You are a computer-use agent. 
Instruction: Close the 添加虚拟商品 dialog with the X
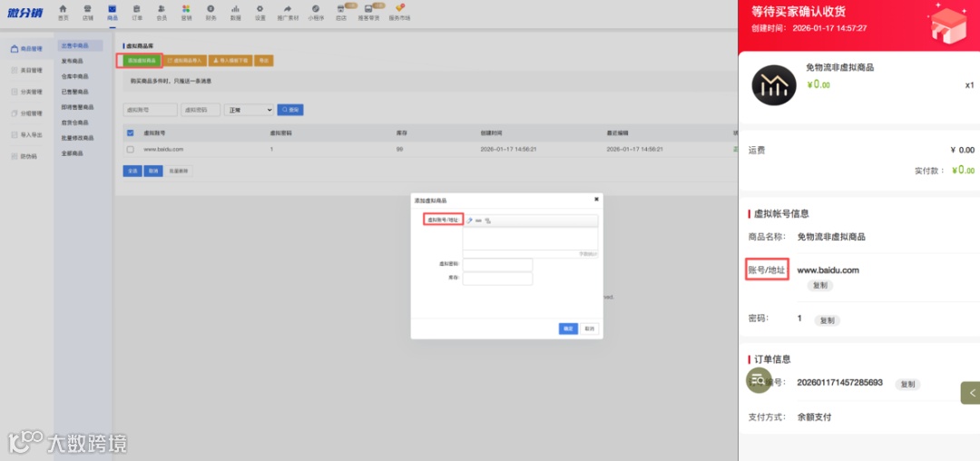596,200
